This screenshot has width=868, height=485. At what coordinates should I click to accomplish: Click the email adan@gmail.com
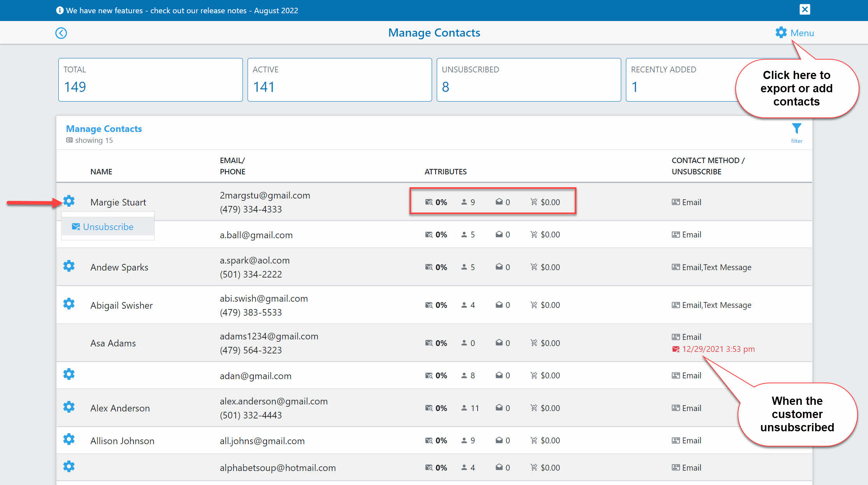255,376
